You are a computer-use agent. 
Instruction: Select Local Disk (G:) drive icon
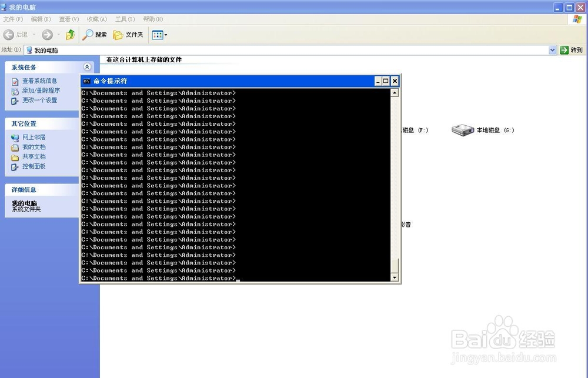pyautogui.click(x=463, y=130)
